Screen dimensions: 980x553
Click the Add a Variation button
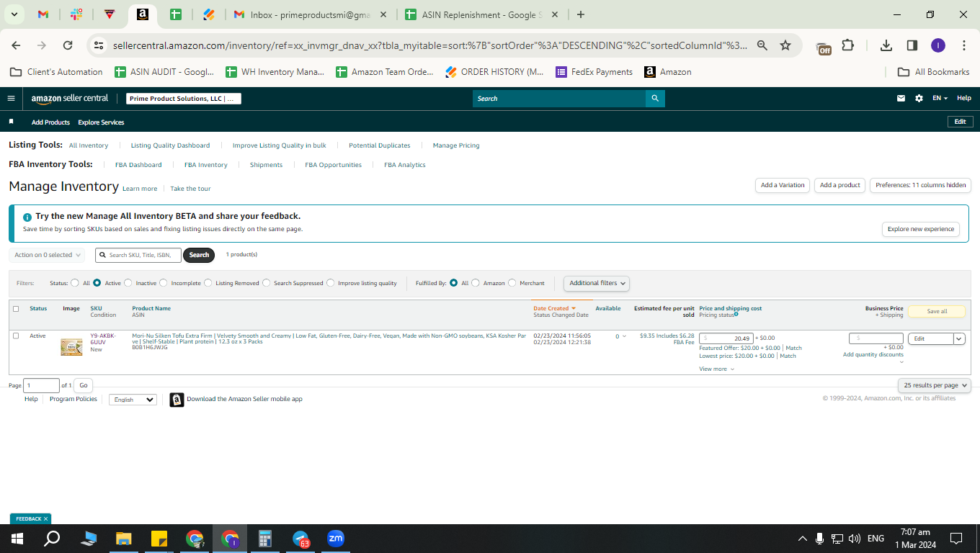pos(783,185)
